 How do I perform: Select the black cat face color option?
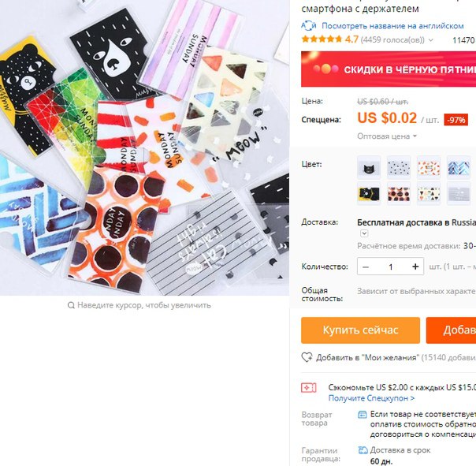coord(369,168)
